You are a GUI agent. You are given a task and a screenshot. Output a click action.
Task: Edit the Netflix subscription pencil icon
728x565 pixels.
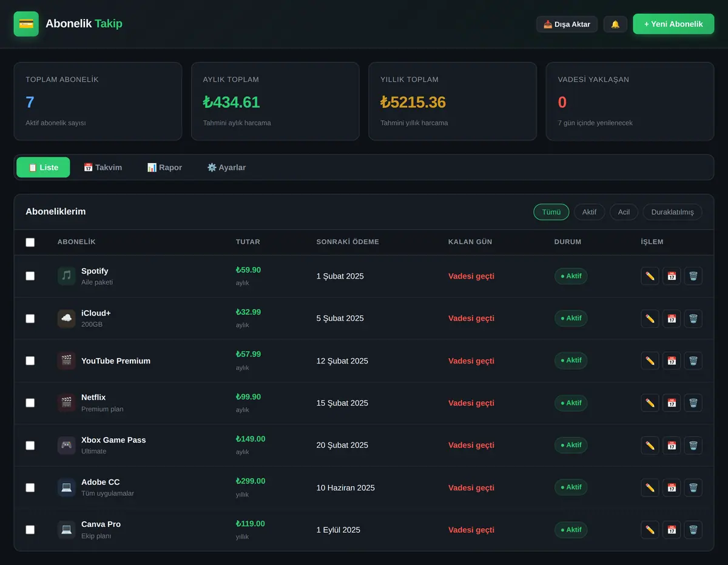click(x=650, y=403)
